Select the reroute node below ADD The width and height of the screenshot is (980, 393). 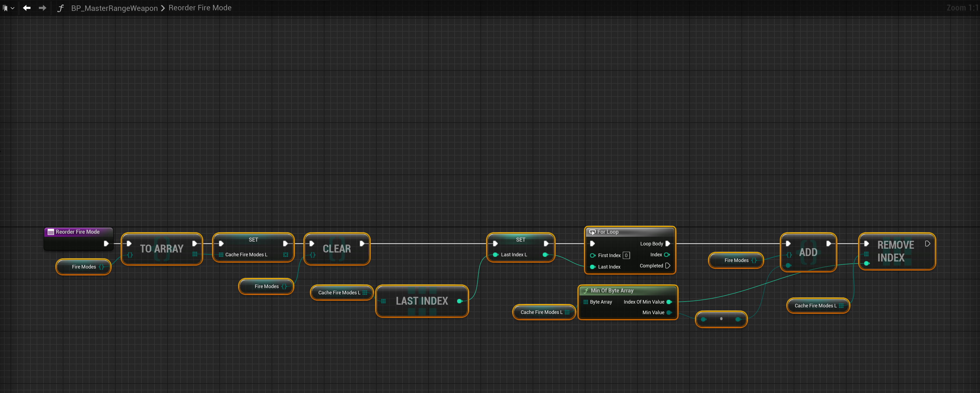(x=721, y=319)
